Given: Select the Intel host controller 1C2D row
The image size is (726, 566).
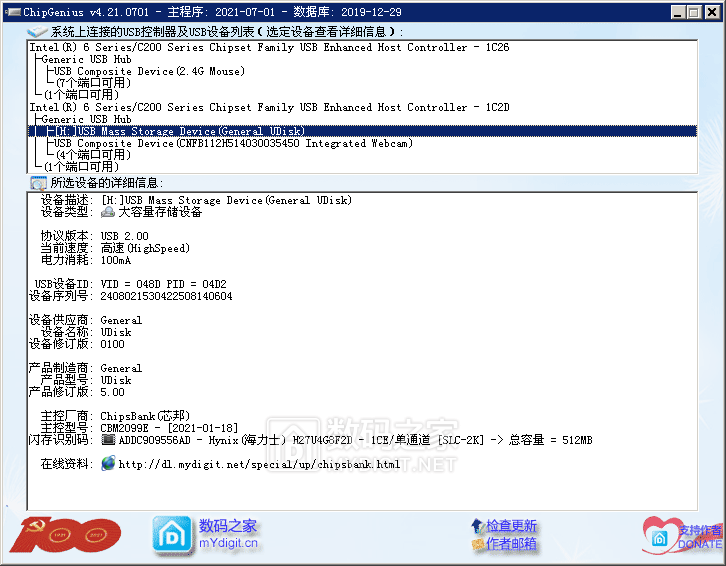Looking at the screenshot, I should tap(269, 107).
